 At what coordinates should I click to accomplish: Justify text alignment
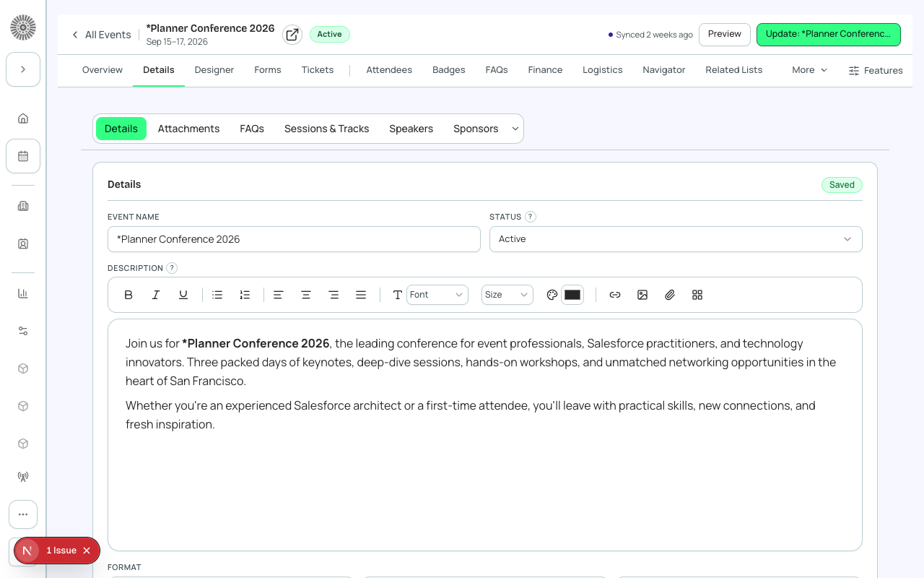(361, 295)
